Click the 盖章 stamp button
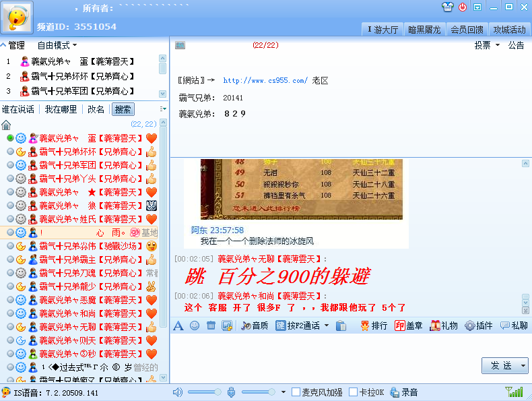This screenshot has width=532, height=401. coord(409,326)
